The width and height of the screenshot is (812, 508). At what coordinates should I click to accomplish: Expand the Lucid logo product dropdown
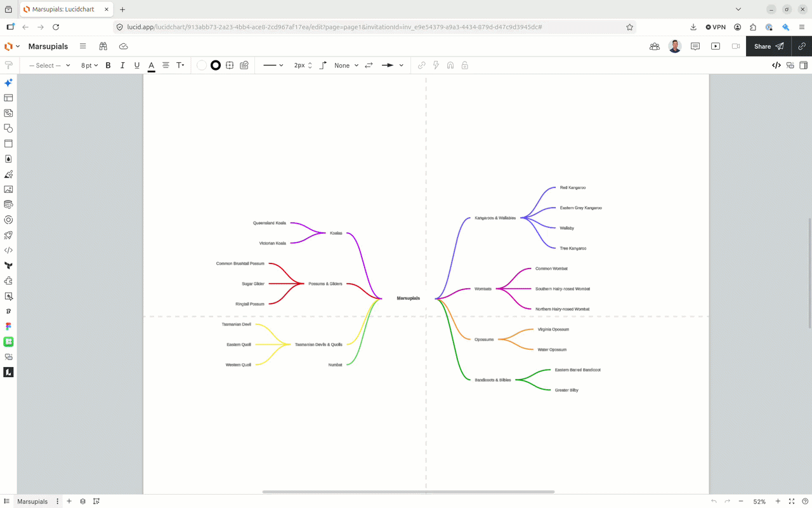pyautogui.click(x=12, y=46)
